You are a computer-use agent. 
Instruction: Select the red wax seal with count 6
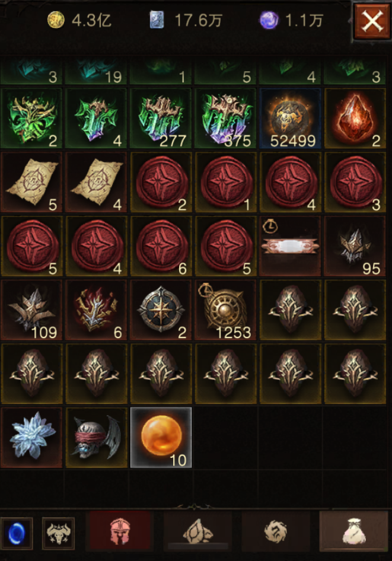(161, 246)
